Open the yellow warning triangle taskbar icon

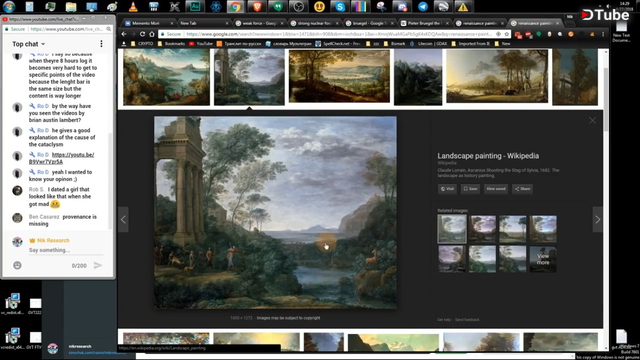(463, 7)
